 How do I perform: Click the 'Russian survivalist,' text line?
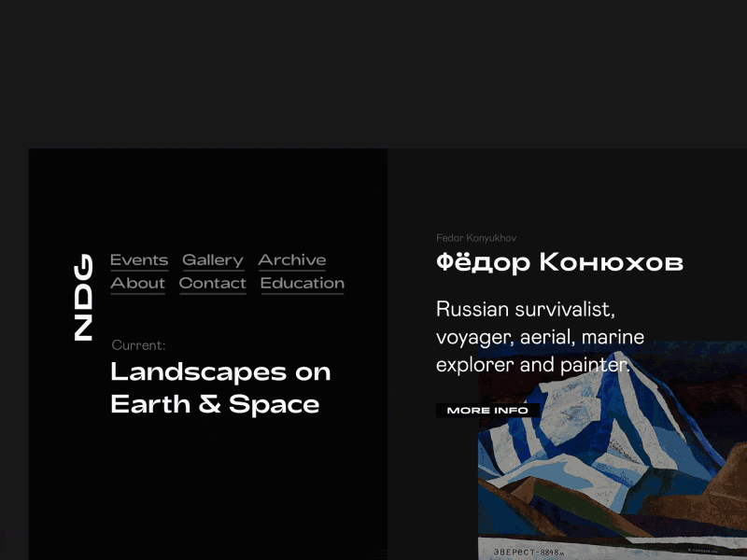(x=525, y=309)
